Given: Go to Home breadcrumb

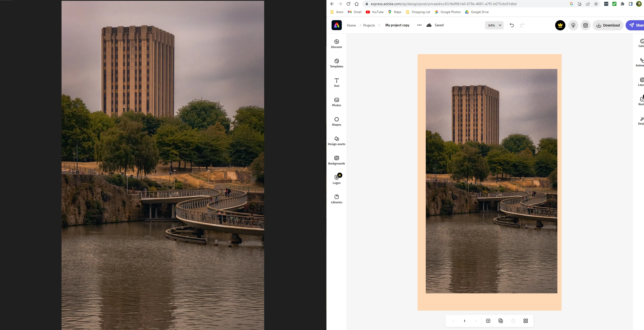Looking at the screenshot, I should click(351, 25).
